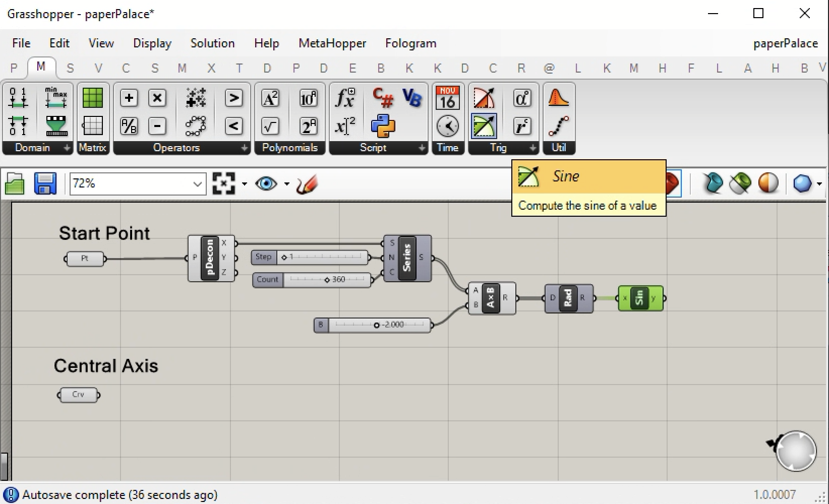Viewport: 829px width, 504px height.
Task: Expand the Operators panel with plus
Action: coord(244,148)
